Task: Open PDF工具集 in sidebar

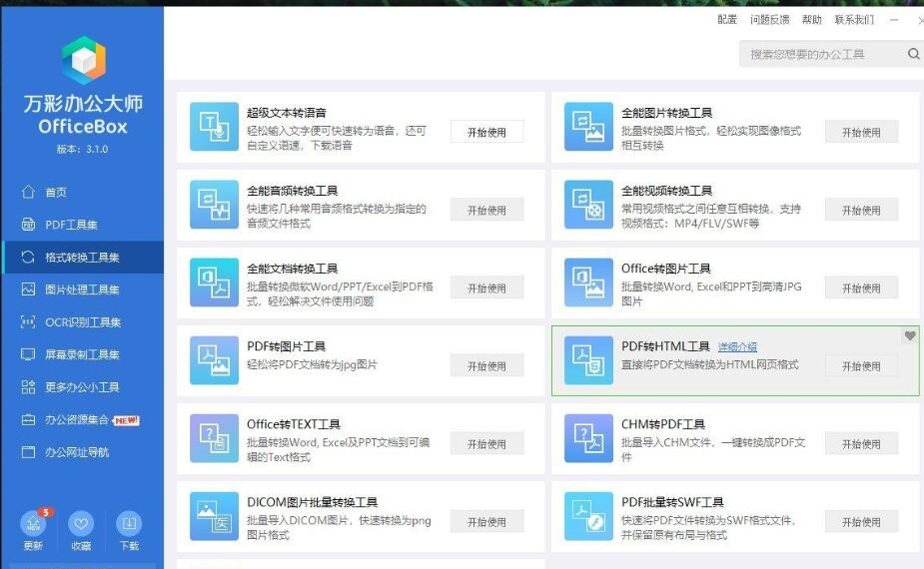Action: click(x=83, y=225)
